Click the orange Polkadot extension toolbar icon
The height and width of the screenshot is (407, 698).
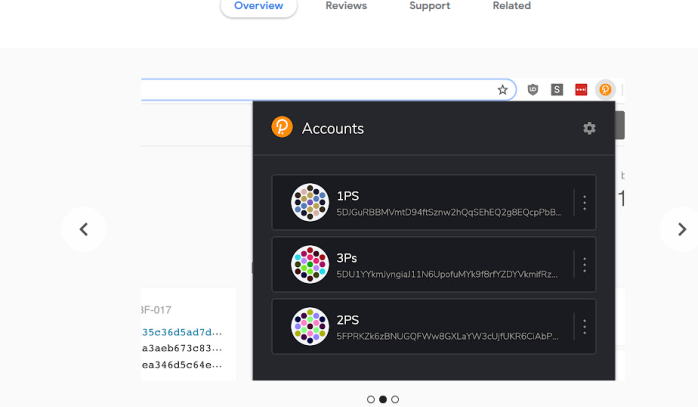(x=605, y=90)
